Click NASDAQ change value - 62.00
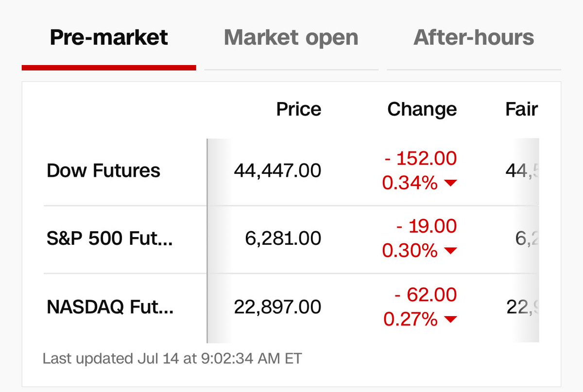Screen dimensions: 583x392 point(426,294)
